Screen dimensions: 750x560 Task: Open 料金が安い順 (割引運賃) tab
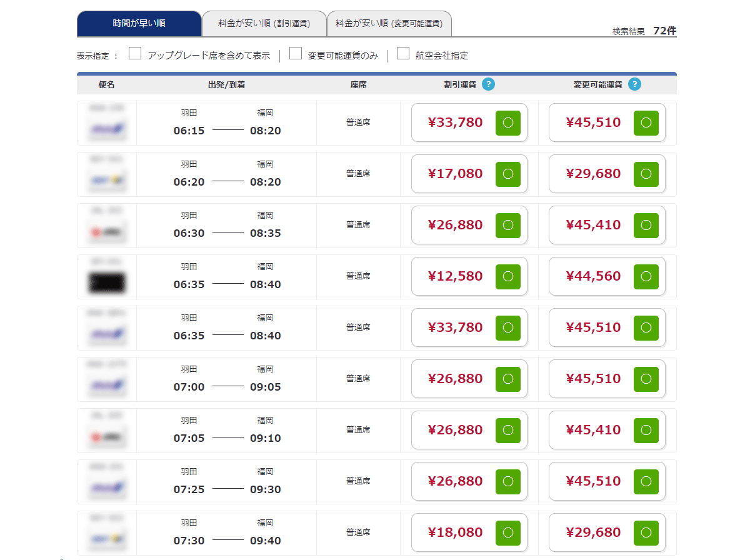point(264,24)
